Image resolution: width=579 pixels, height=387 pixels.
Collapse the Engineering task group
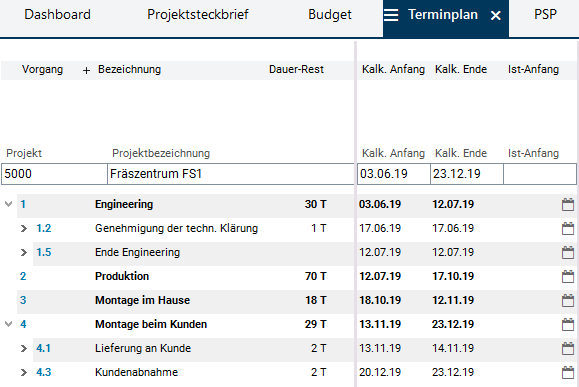[8, 204]
